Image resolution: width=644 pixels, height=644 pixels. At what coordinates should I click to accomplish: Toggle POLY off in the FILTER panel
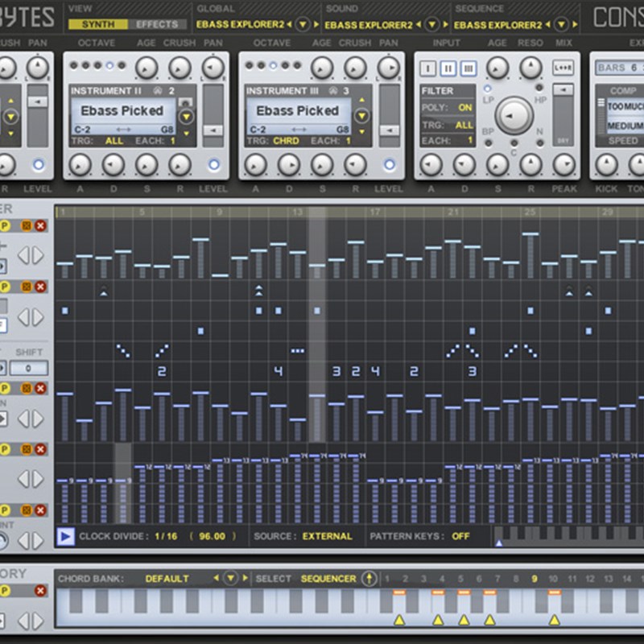(464, 107)
